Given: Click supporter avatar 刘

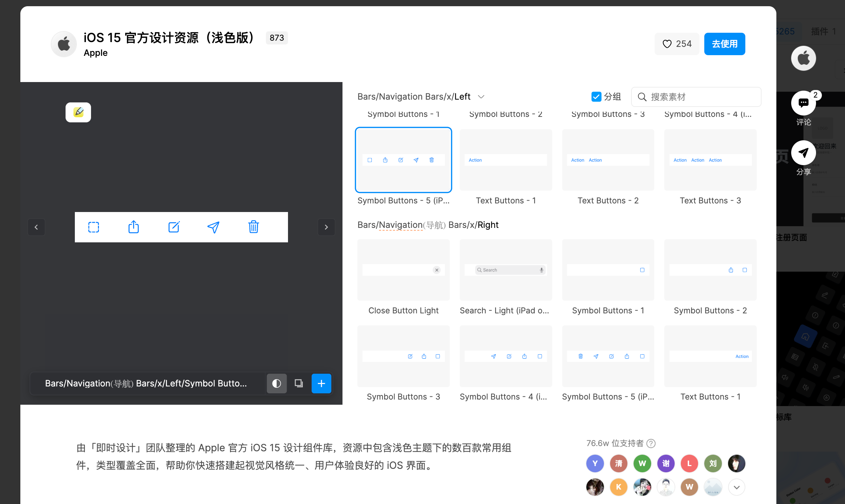Looking at the screenshot, I should click(713, 463).
